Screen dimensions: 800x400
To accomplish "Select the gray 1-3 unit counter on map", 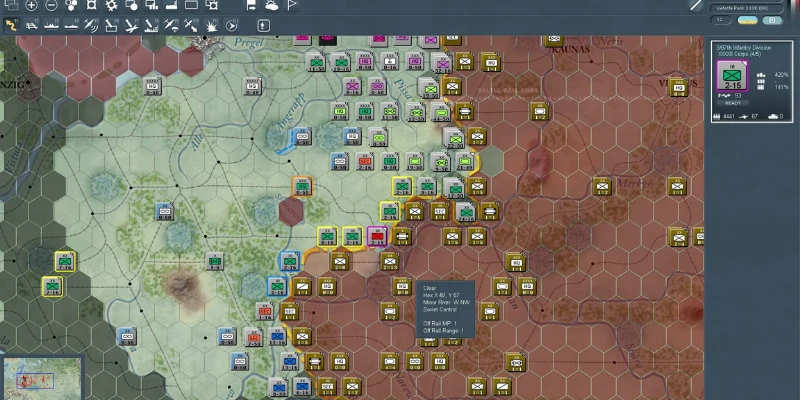I will [215, 262].
